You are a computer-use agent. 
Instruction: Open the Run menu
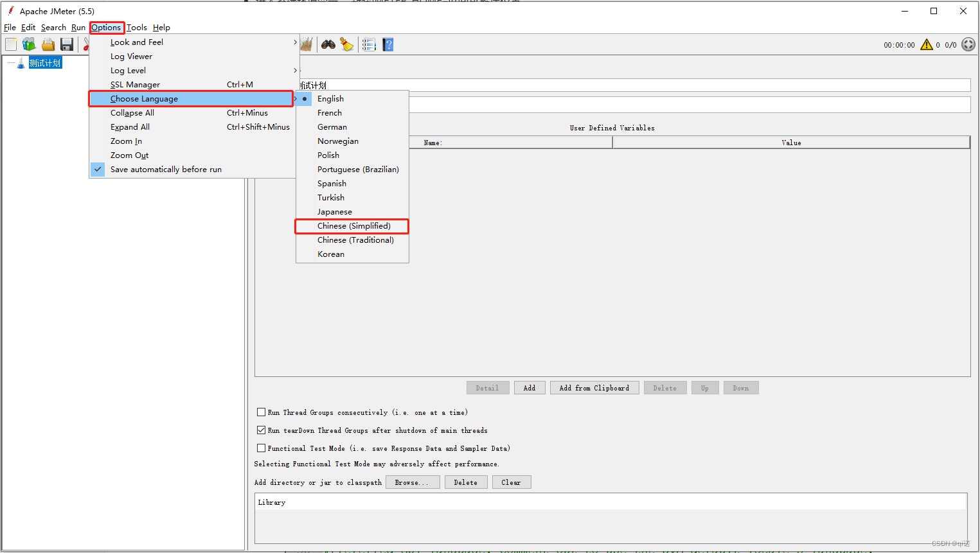78,28
